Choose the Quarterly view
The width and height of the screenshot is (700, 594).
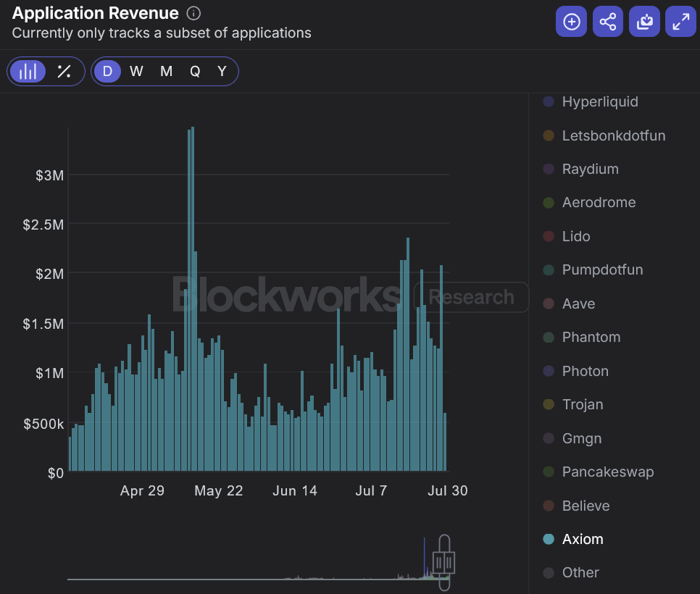(193, 71)
